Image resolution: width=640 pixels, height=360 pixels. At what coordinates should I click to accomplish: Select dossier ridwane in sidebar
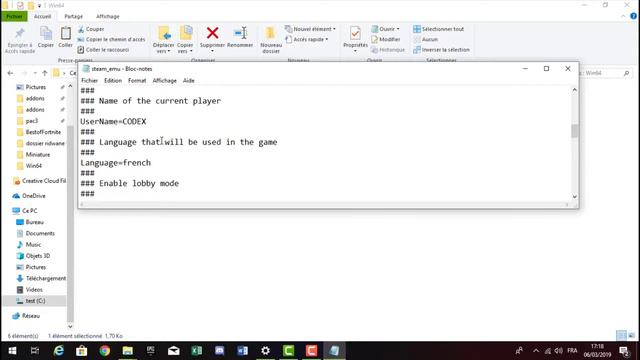(x=40, y=143)
